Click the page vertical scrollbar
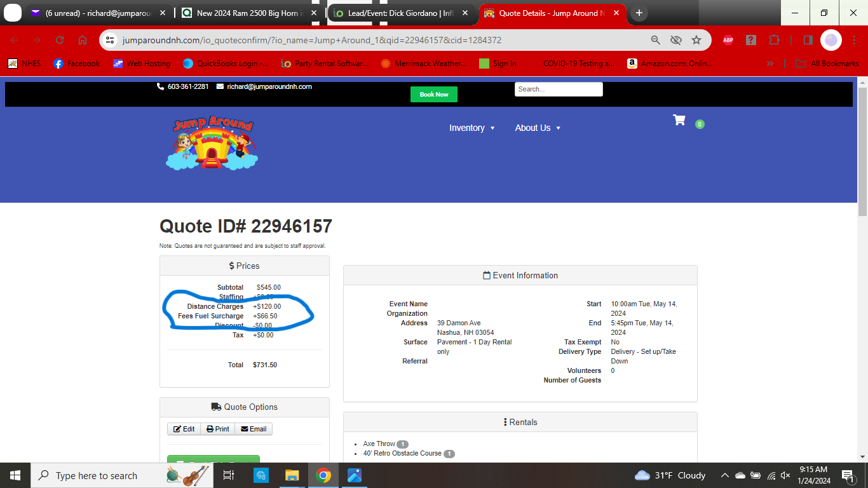This screenshot has height=488, width=868. click(862, 152)
